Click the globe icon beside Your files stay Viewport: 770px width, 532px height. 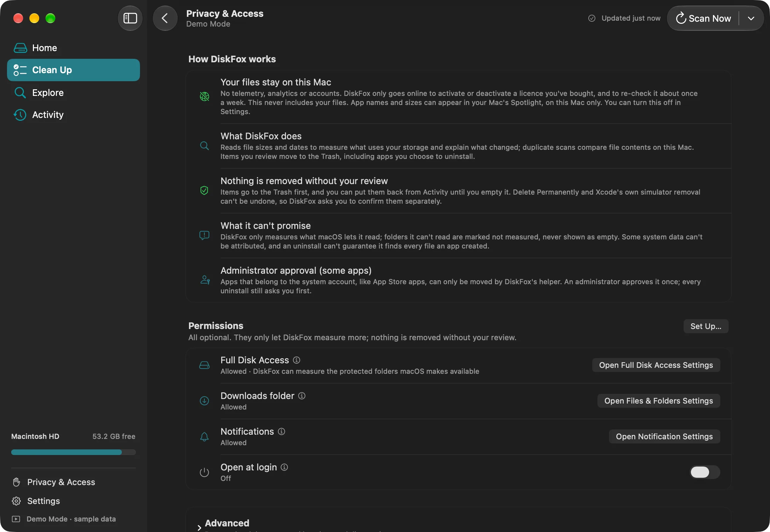(x=204, y=97)
